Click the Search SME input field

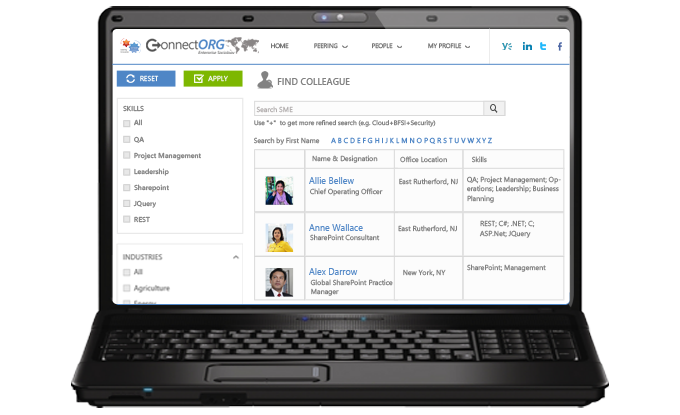(x=369, y=109)
